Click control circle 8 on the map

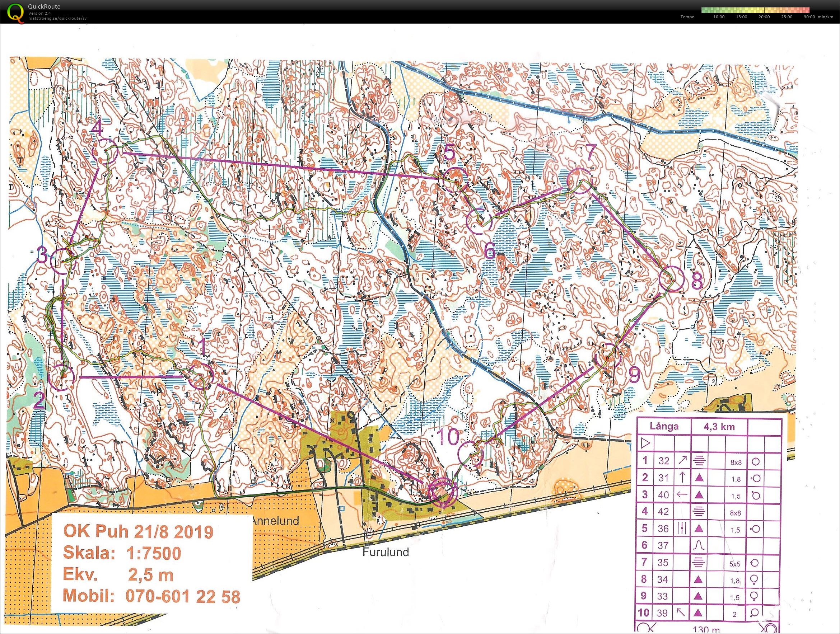point(672,279)
